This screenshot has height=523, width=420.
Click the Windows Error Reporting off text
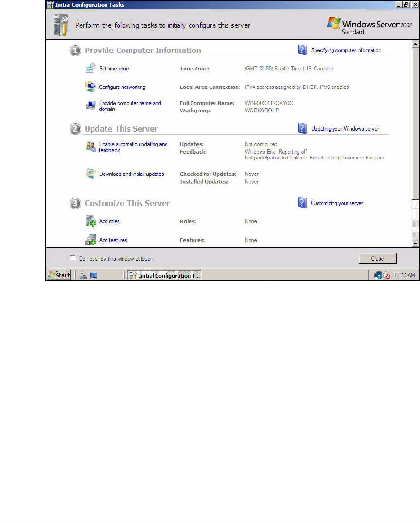pyautogui.click(x=276, y=152)
